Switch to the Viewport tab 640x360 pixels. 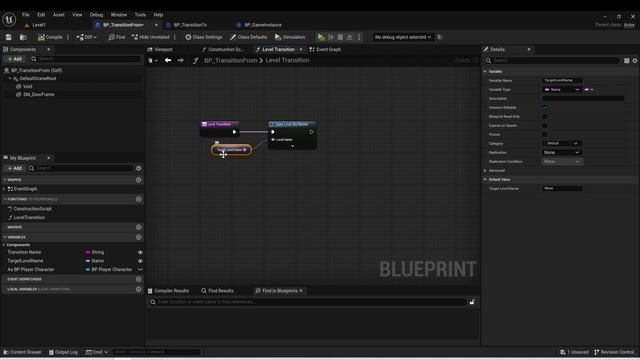[x=163, y=49]
